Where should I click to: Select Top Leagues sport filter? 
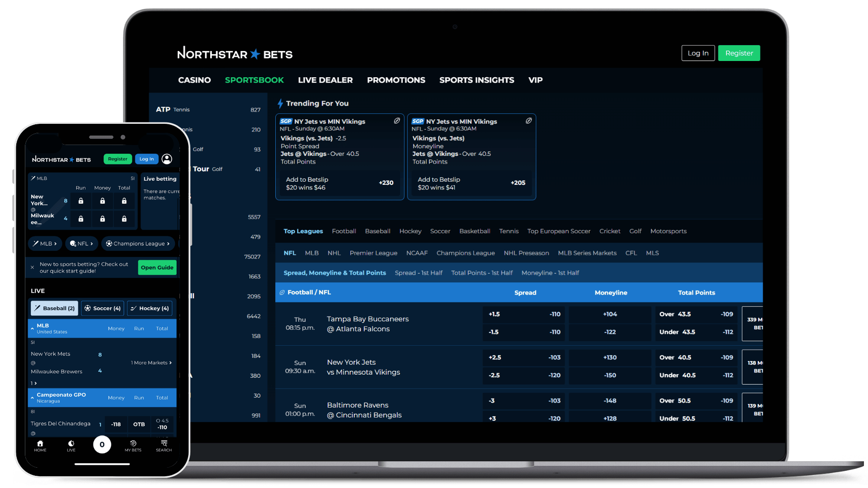coord(303,231)
